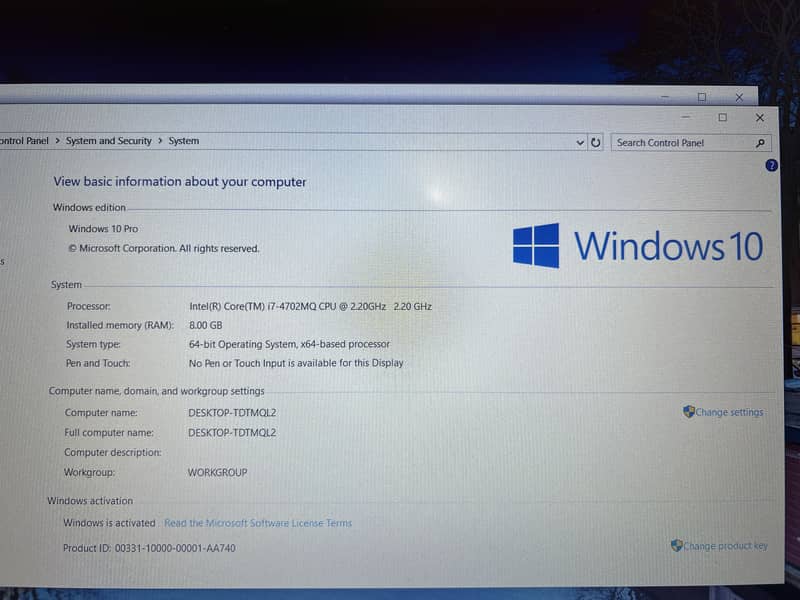Select the System breadcrumb item
The height and width of the screenshot is (600, 800).
coord(184,141)
